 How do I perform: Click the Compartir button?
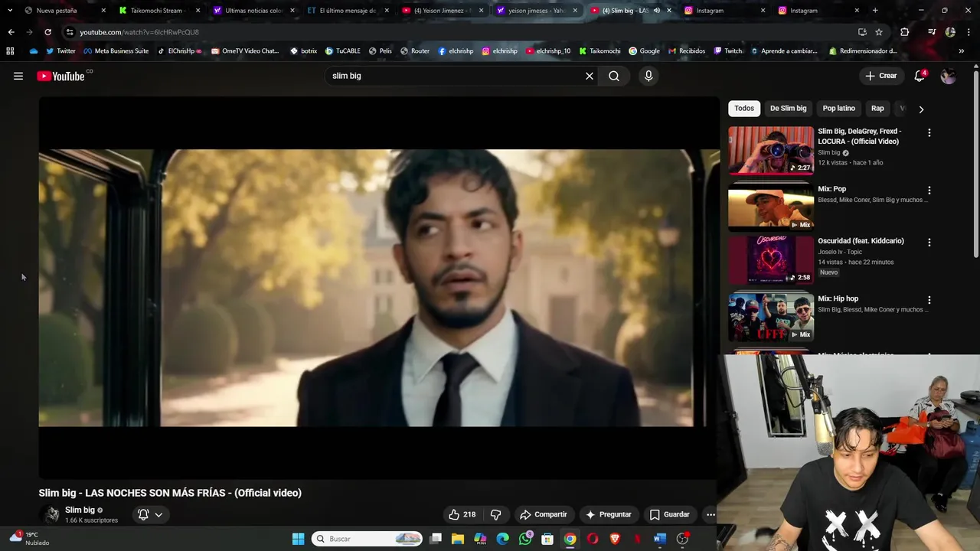[x=543, y=514]
